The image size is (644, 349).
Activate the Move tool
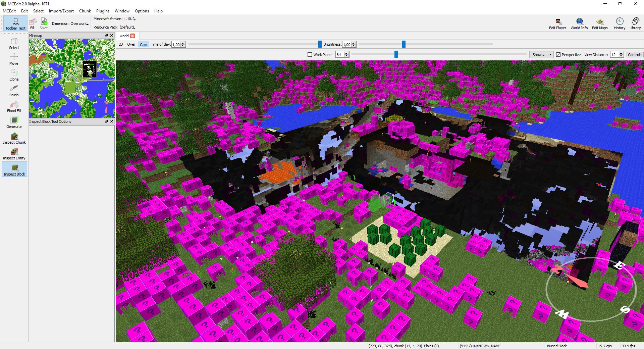click(14, 59)
